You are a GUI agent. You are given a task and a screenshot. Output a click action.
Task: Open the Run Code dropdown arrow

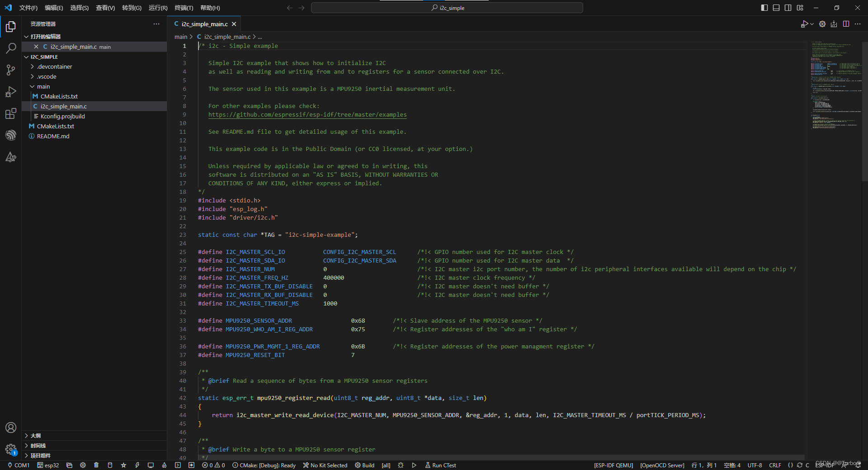(x=812, y=24)
